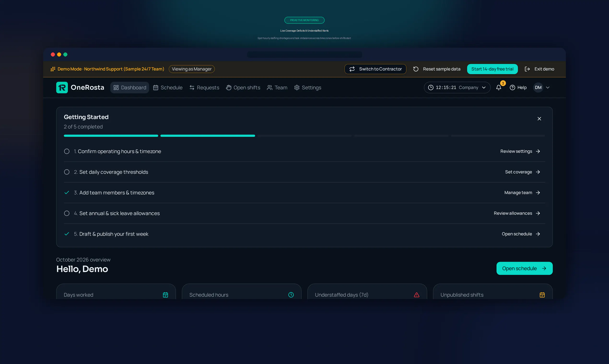The width and height of the screenshot is (609, 364).
Task: Mark Set annual & sick leave allowances complete
Action: (x=67, y=213)
